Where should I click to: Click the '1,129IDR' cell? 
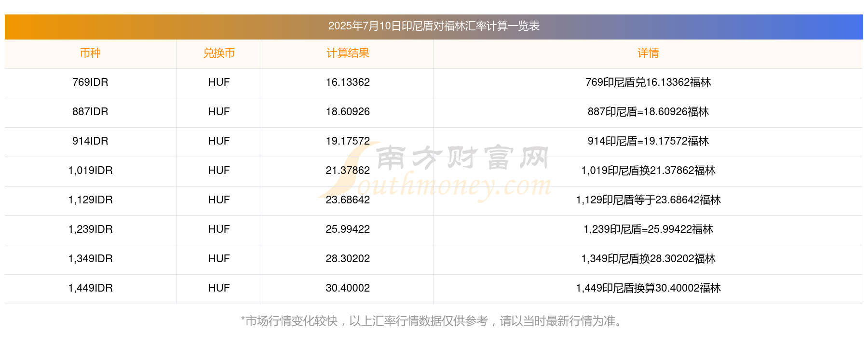click(90, 200)
